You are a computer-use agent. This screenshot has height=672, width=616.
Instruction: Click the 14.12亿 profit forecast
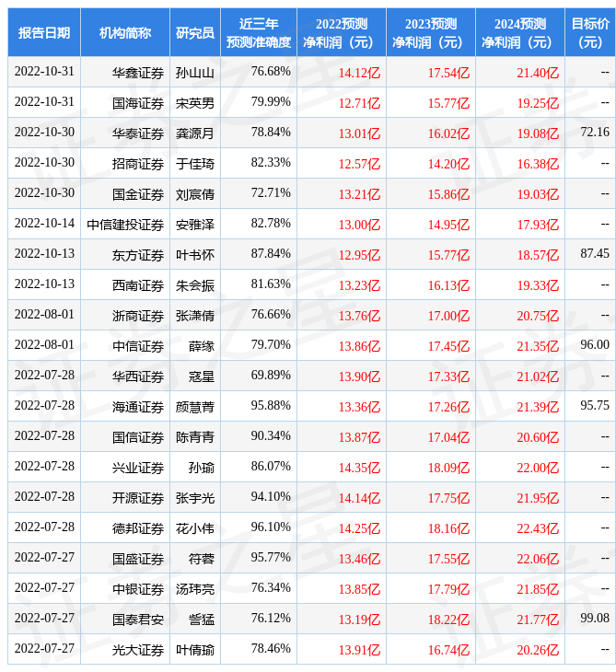pos(359,73)
